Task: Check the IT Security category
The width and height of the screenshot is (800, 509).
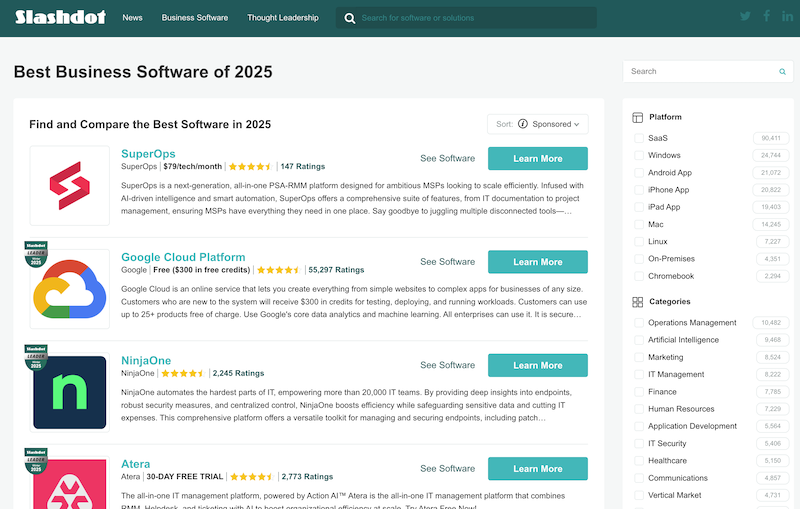Action: tap(638, 444)
